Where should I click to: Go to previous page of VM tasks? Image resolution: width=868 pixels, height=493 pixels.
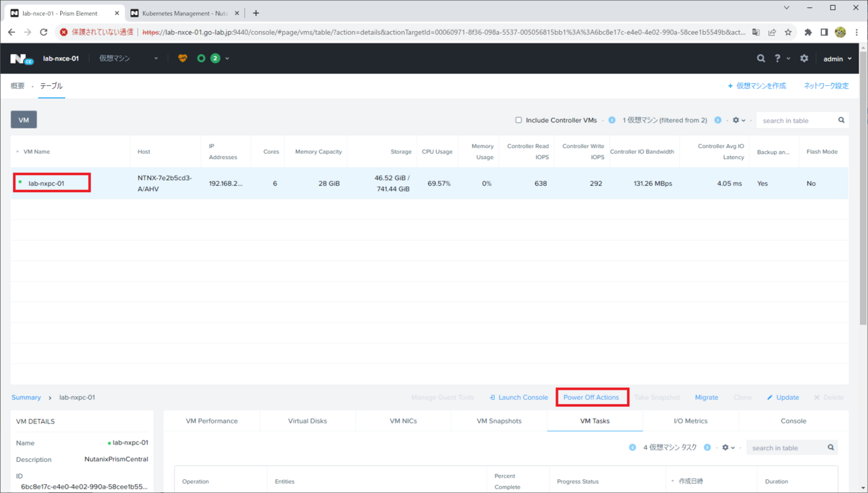(633, 447)
